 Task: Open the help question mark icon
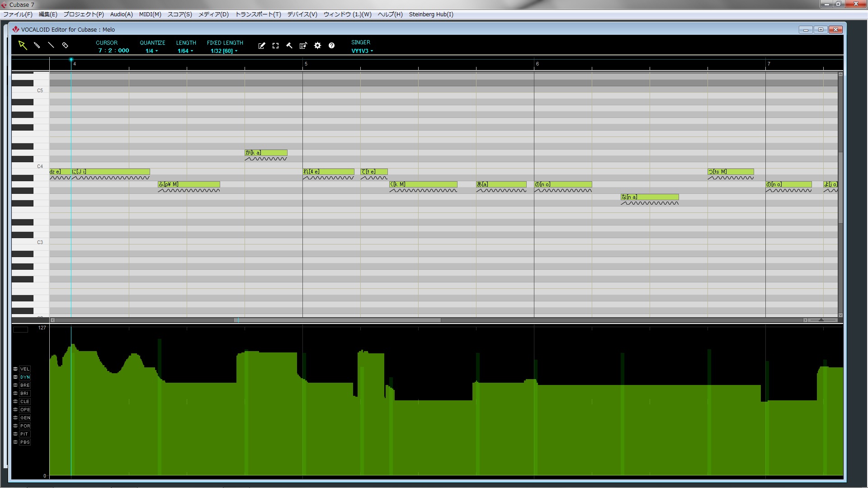[332, 46]
